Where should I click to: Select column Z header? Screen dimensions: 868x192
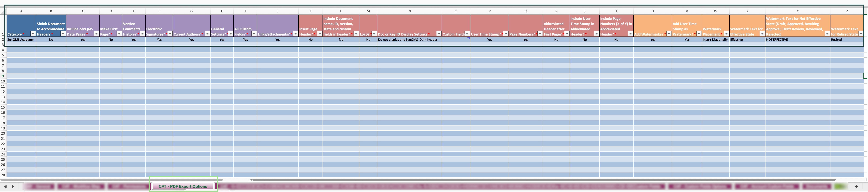coord(847,11)
